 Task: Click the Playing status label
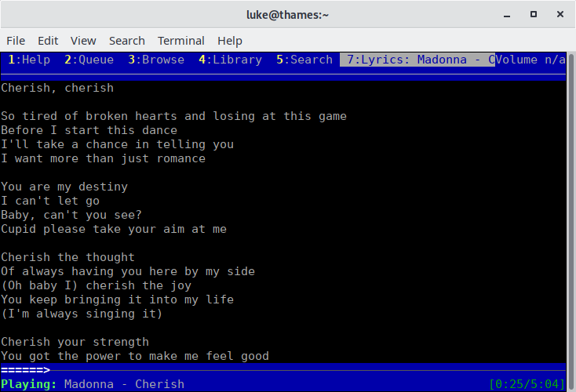[x=29, y=384]
